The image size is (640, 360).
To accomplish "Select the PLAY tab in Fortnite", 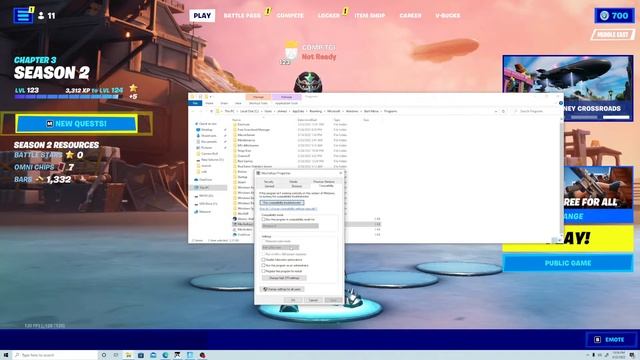I will (x=202, y=16).
